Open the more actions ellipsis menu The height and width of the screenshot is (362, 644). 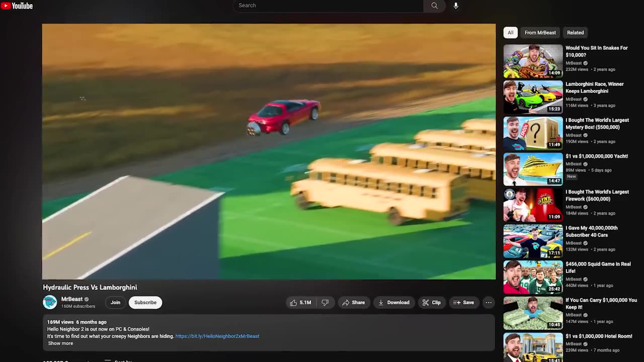click(x=489, y=303)
